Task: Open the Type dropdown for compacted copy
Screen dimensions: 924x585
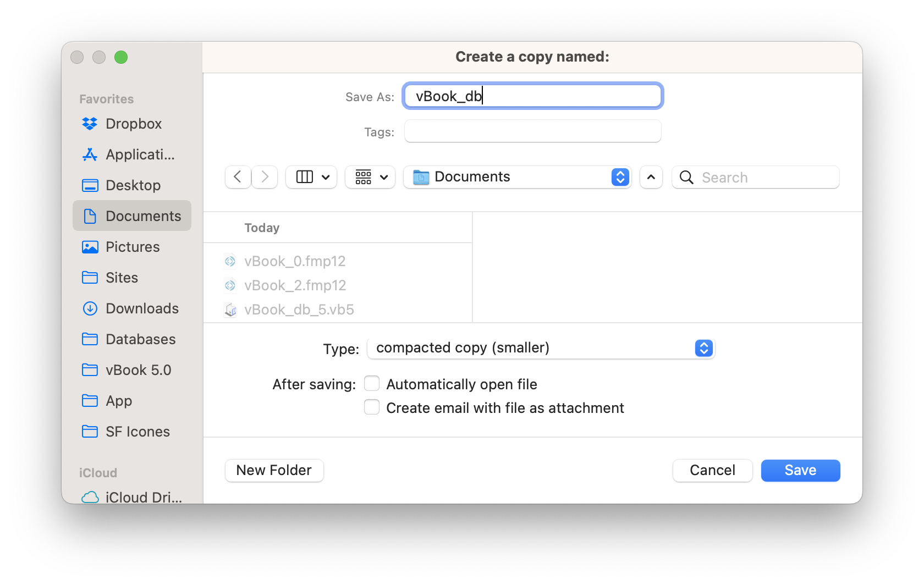Action: (540, 348)
